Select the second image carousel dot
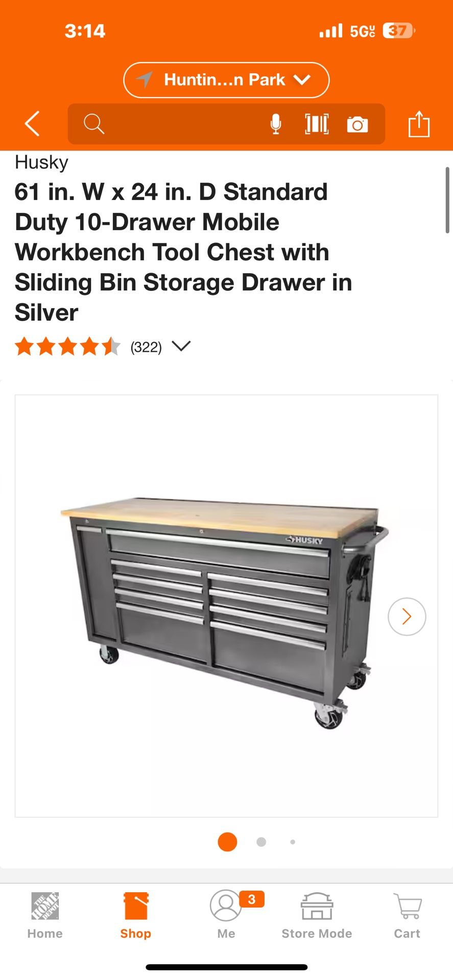 (261, 842)
